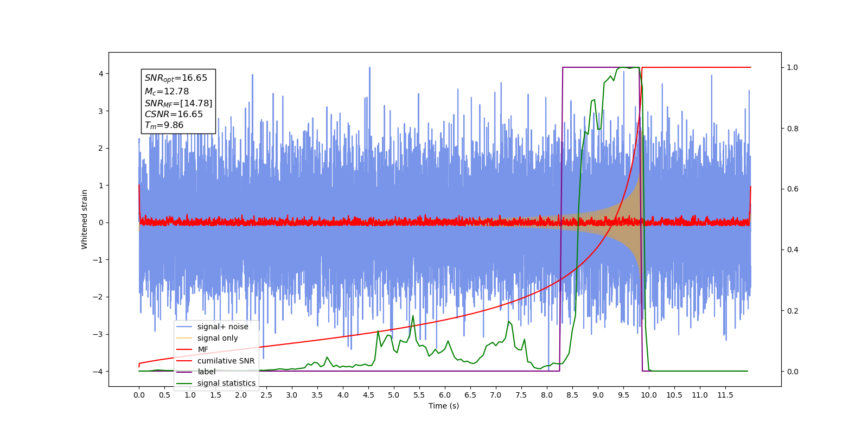Click the 'MF' legend entry

(202, 349)
